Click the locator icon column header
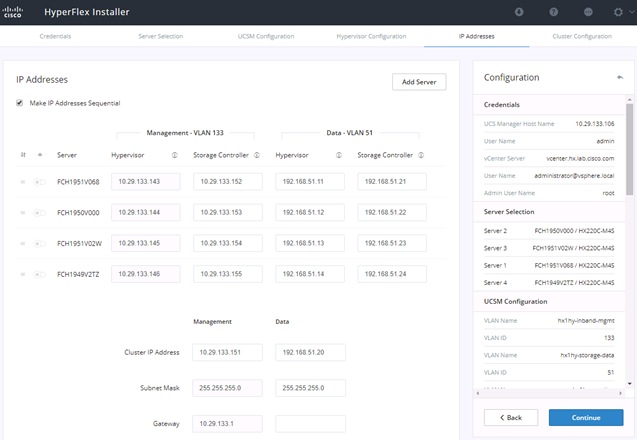This screenshot has height=440, width=637. pos(40,155)
